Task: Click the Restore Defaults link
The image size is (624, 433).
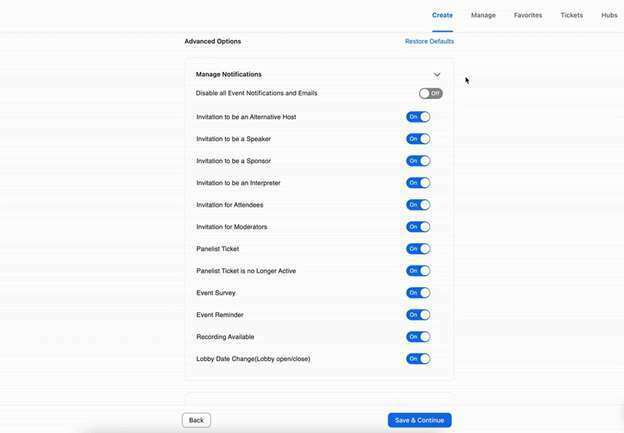Action: [x=429, y=41]
